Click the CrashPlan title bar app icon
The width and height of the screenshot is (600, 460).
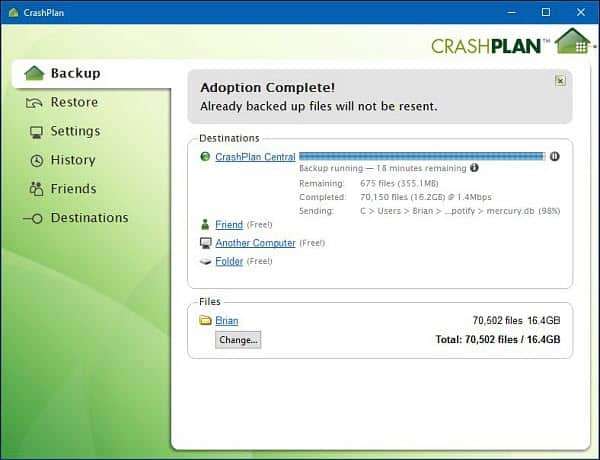(13, 12)
